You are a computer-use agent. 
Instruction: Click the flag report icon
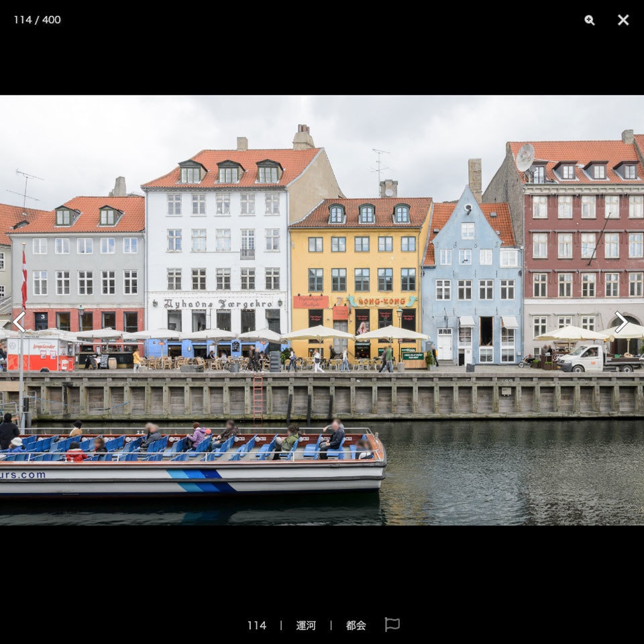(x=392, y=625)
